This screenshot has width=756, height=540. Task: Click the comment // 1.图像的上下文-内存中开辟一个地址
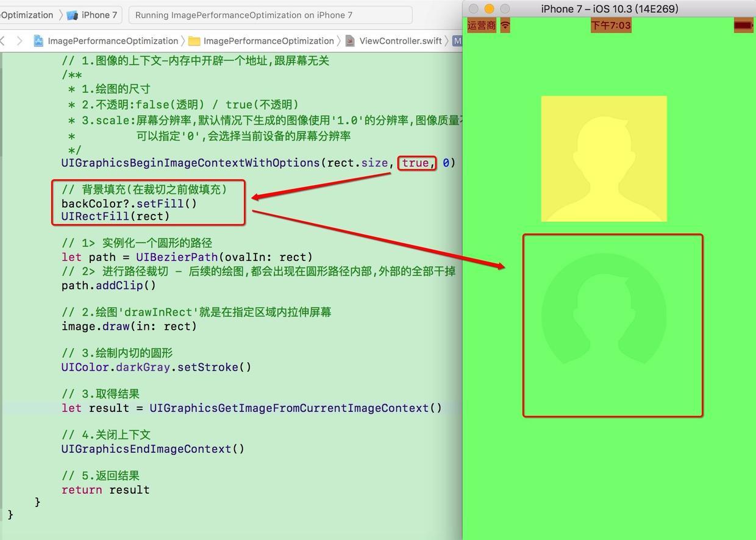click(x=195, y=61)
